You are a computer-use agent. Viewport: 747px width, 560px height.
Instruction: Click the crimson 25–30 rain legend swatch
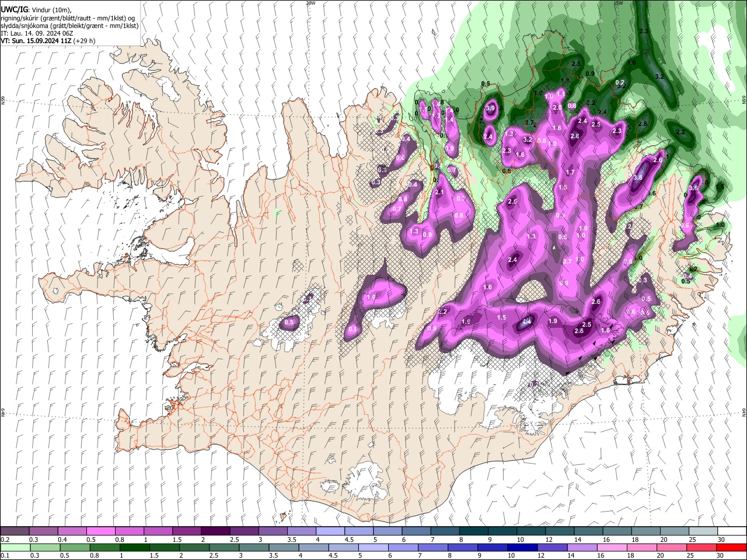pos(702,547)
